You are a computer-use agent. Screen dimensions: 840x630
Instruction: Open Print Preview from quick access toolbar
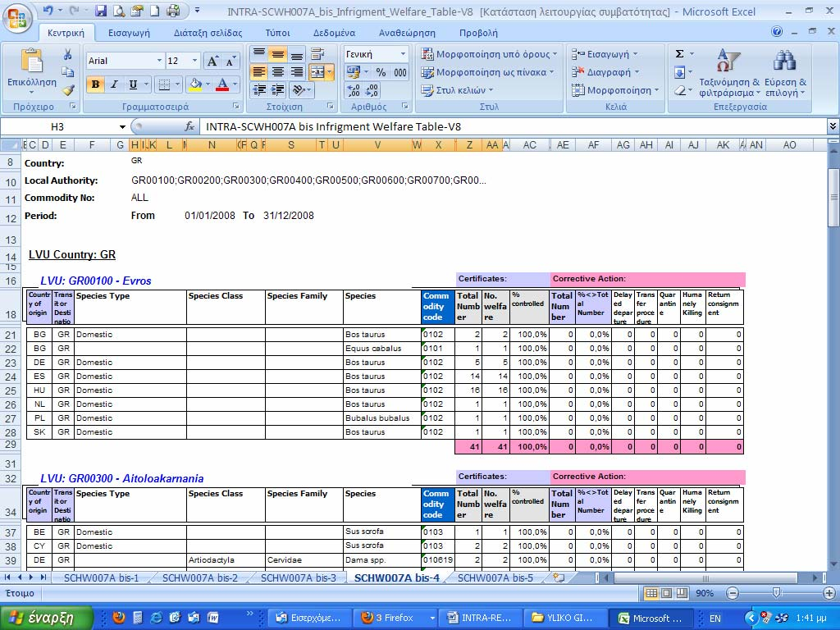(119, 10)
